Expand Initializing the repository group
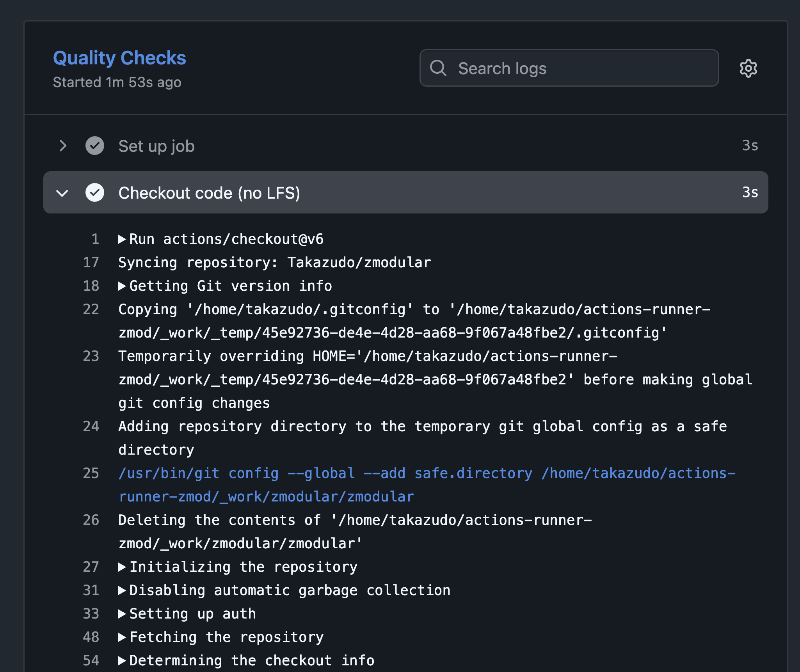The image size is (800, 672). coord(122,567)
